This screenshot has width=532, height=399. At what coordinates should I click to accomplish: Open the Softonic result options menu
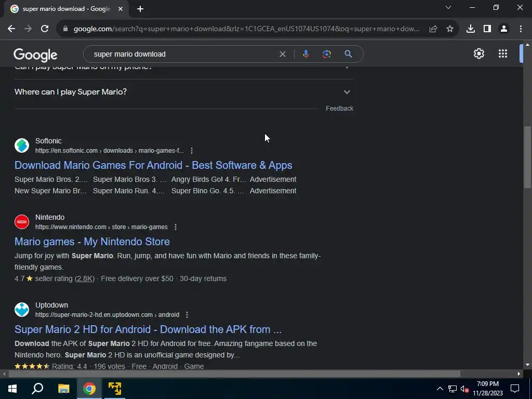tap(192, 151)
